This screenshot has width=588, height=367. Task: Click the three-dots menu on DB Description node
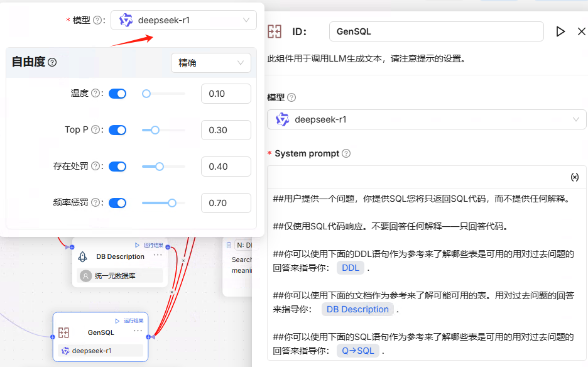(x=158, y=255)
